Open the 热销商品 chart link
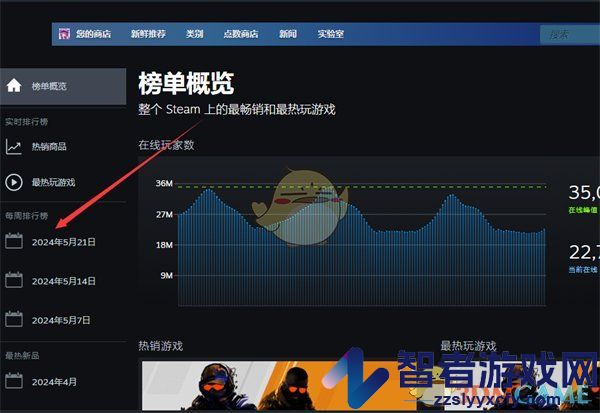Screen dimensions: 600x413 (49, 146)
